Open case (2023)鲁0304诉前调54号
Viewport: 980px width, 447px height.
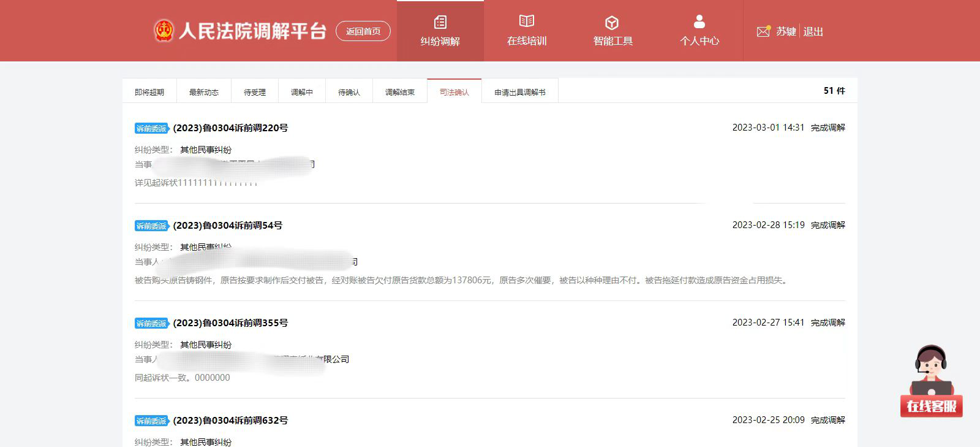tap(228, 226)
